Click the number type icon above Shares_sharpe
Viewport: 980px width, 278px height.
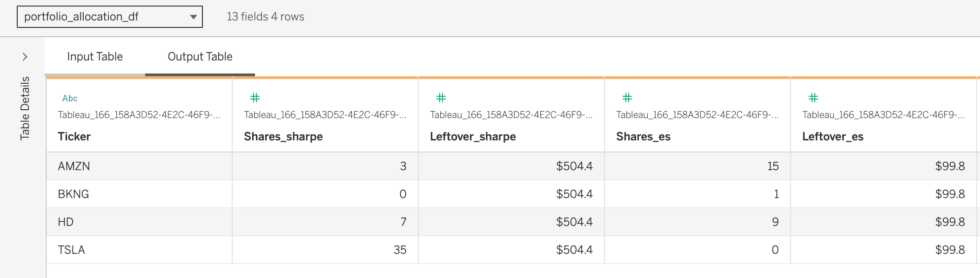(x=255, y=98)
